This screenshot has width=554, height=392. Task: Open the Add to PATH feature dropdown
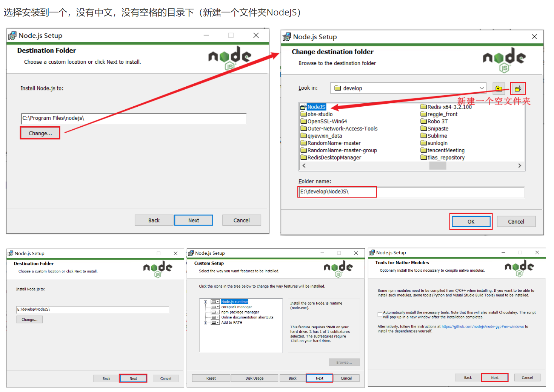[x=215, y=323]
